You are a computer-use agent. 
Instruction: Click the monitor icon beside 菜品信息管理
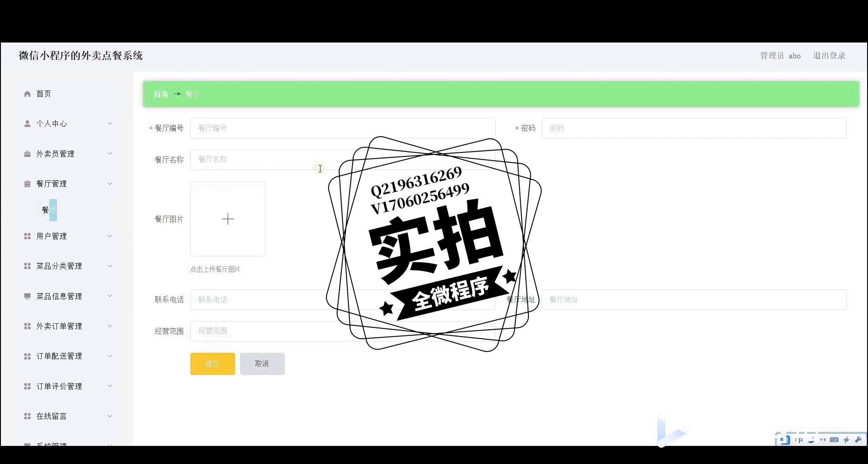click(x=27, y=296)
